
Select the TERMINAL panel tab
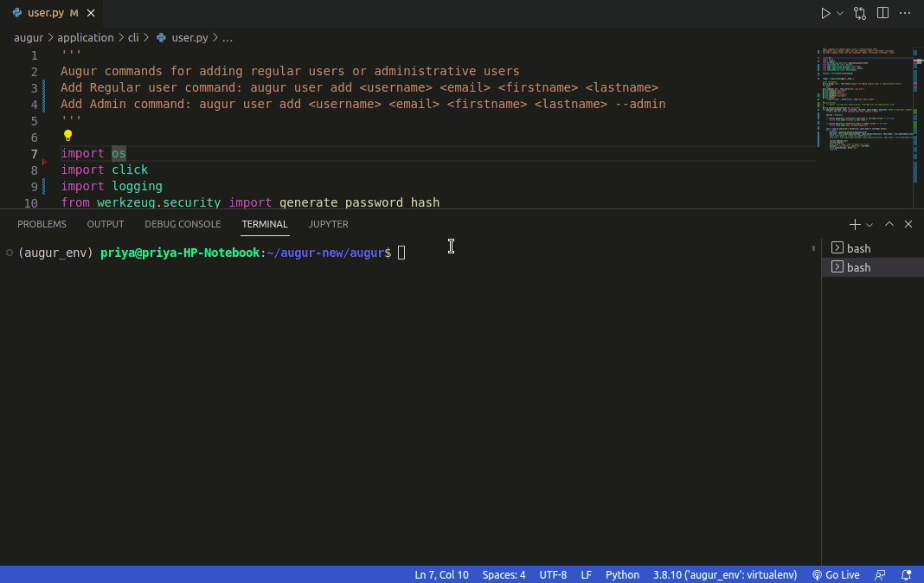[x=265, y=224]
